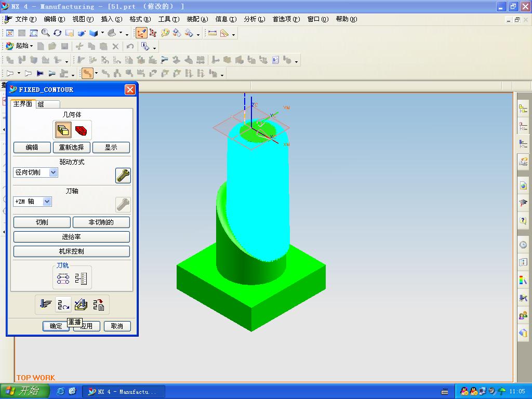Viewport: 532px width, 399px height.
Task: Open the Operation Navigator sidebar icon
Action: point(523,143)
